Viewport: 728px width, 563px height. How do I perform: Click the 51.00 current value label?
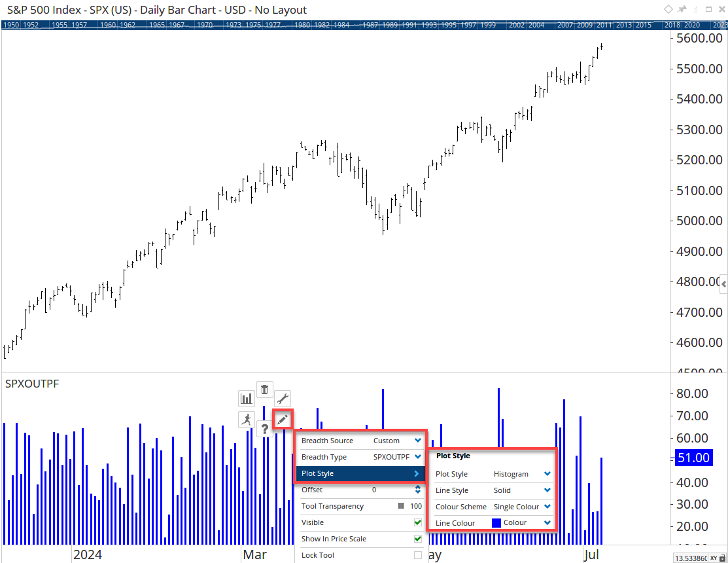693,458
